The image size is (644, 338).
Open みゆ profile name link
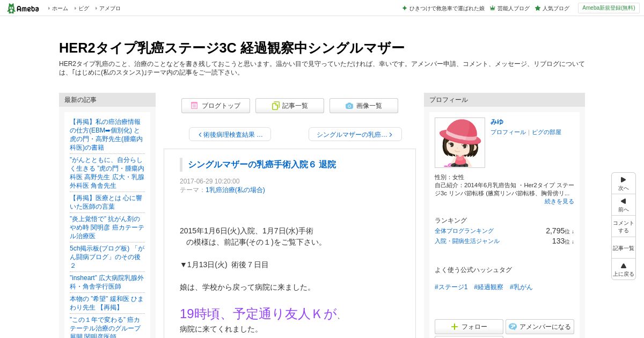(497, 122)
